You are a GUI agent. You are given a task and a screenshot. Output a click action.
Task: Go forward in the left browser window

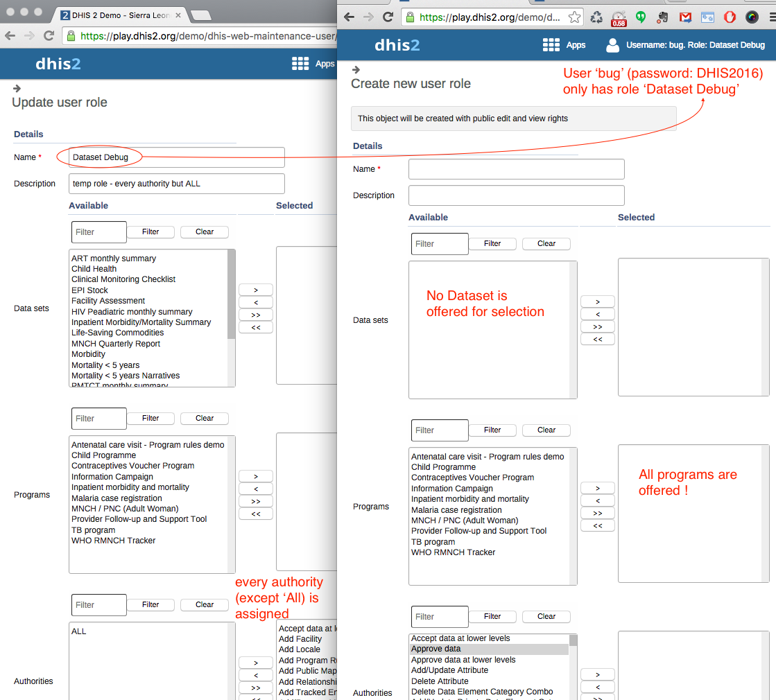29,35
